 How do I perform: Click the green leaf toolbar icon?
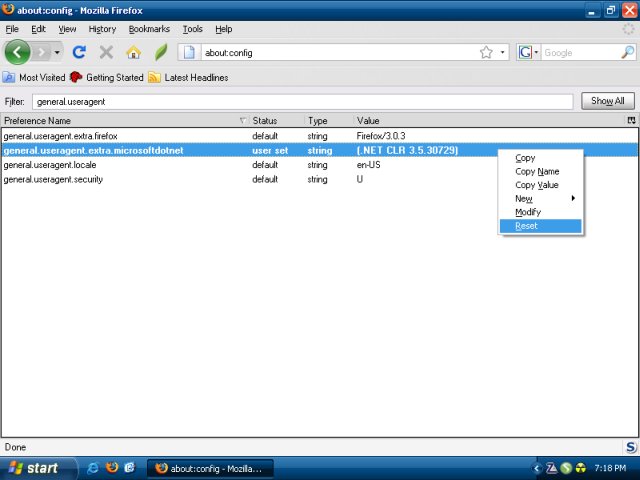160,52
